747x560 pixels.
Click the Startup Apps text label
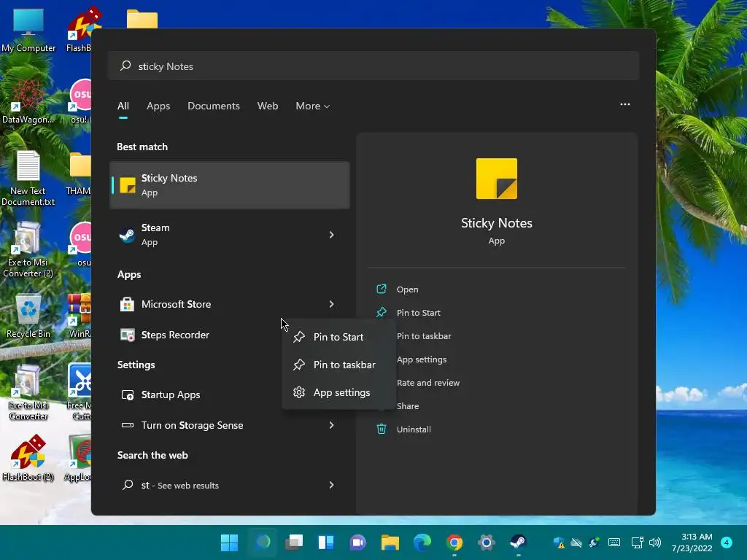pyautogui.click(x=171, y=394)
